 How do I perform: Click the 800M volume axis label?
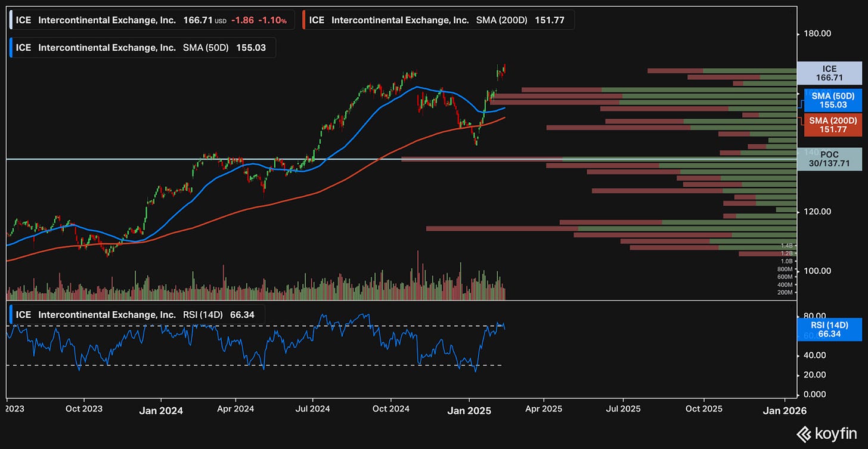(x=786, y=269)
